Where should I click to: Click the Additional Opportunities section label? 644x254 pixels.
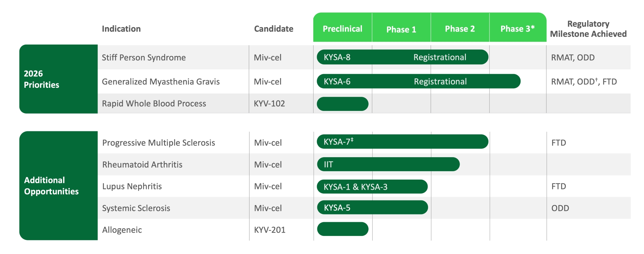[51, 186]
